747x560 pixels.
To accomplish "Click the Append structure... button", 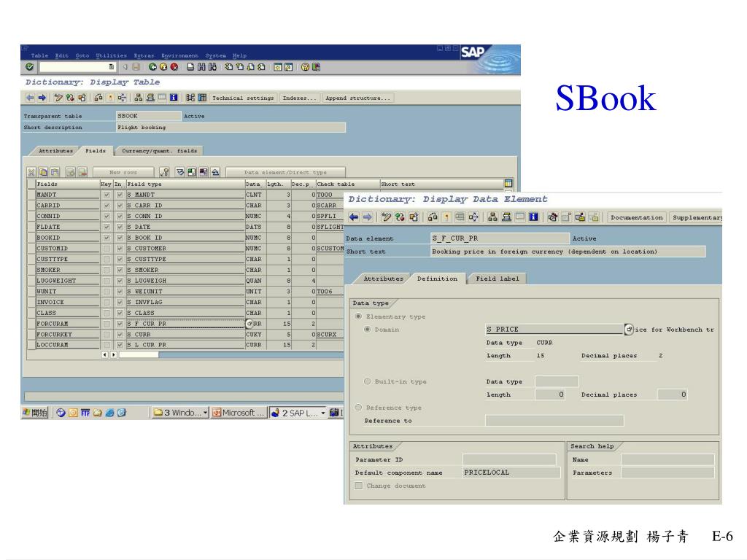I will (x=357, y=98).
